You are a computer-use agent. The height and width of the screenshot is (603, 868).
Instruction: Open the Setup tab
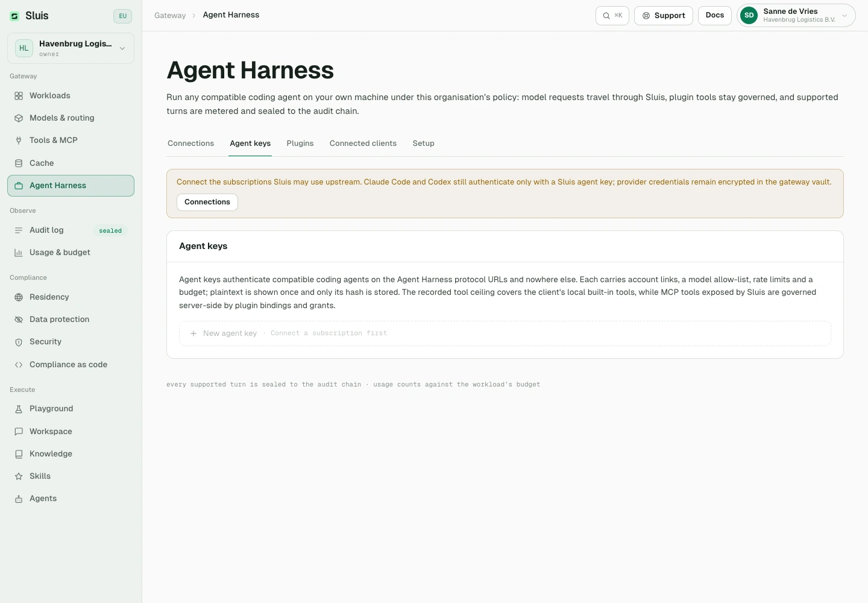point(424,144)
